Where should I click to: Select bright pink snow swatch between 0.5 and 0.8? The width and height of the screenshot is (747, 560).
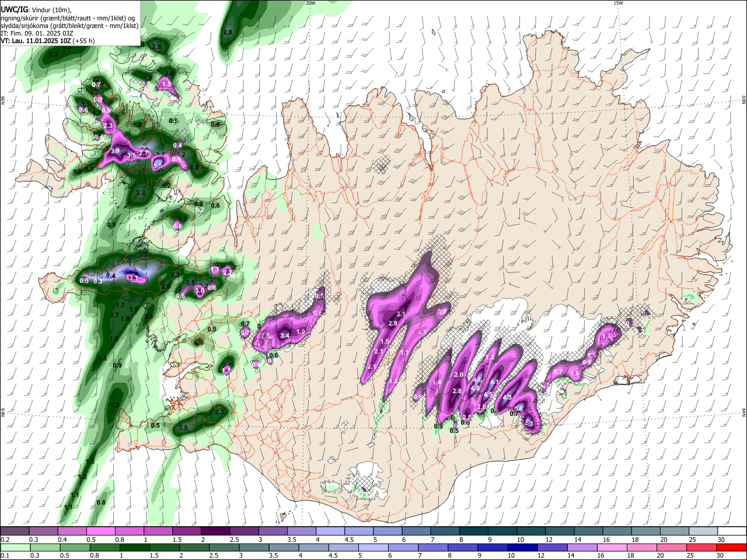(x=100, y=531)
